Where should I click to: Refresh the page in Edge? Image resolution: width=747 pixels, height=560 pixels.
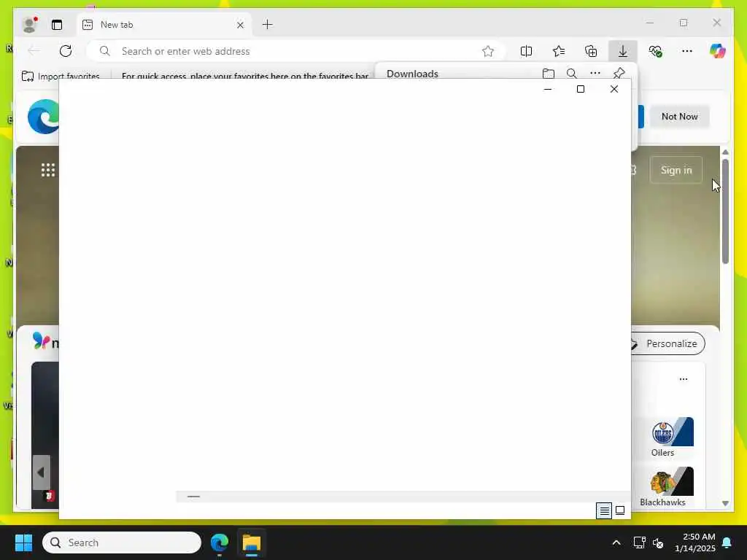point(66,51)
